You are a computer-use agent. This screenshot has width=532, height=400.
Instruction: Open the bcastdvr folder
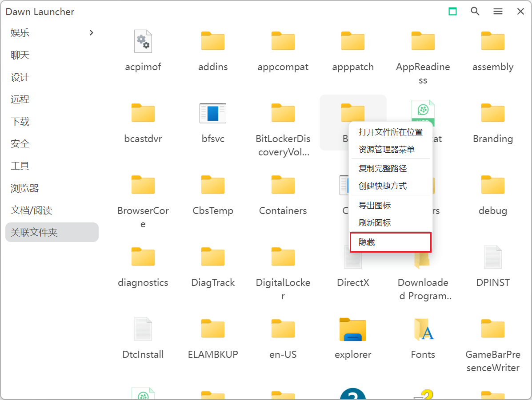tap(143, 113)
